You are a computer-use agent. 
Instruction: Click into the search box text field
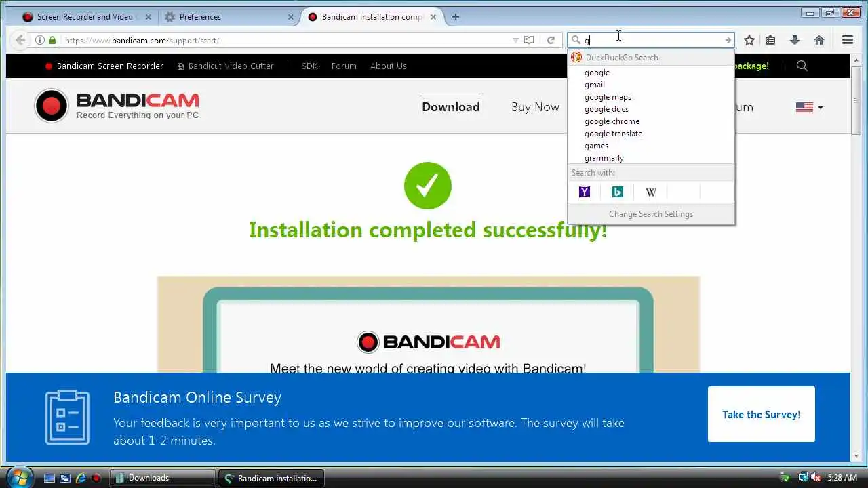click(x=651, y=40)
